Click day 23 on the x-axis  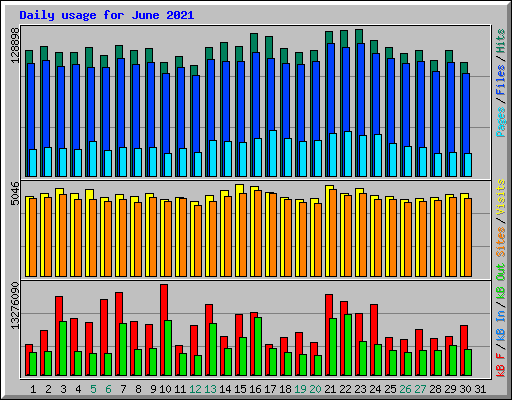click(360, 389)
